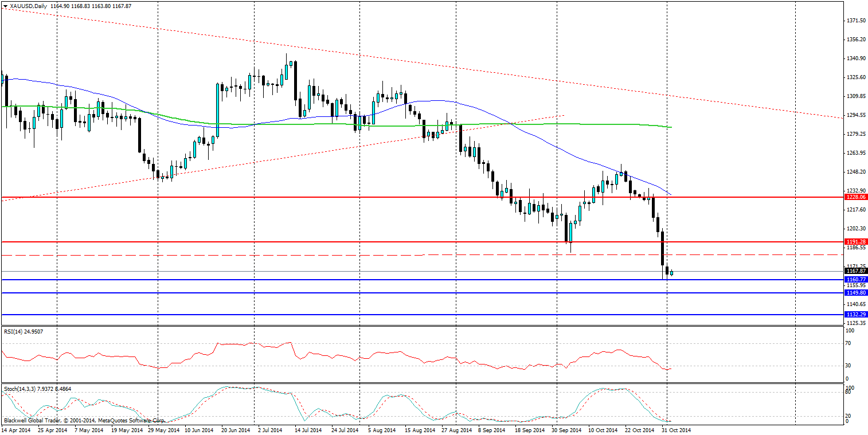Image resolution: width=868 pixels, height=435 pixels.
Task: Click the 31 Oct 2014 date label
Action: click(677, 430)
